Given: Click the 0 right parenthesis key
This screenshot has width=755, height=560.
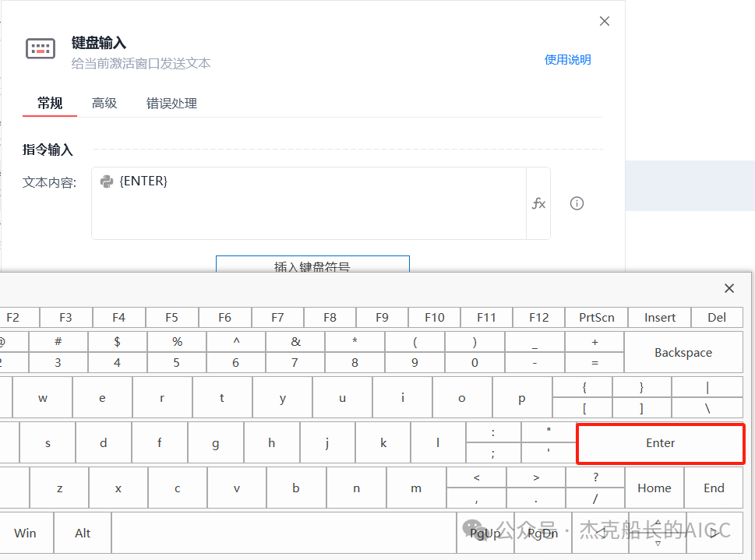Looking at the screenshot, I should (475, 353).
